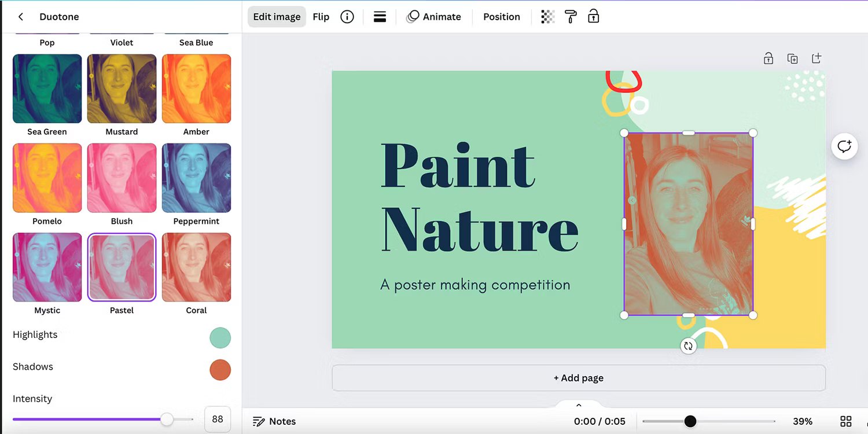The width and height of the screenshot is (868, 434).
Task: Select the copy style paint roller tool
Action: pos(571,17)
